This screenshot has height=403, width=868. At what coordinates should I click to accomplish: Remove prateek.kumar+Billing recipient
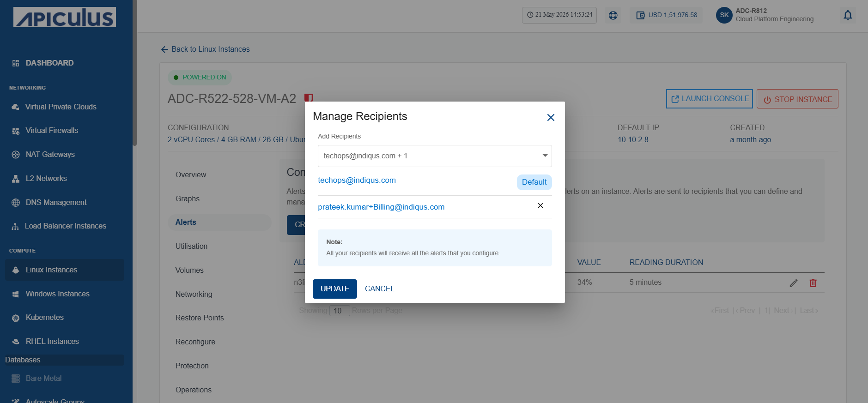540,205
